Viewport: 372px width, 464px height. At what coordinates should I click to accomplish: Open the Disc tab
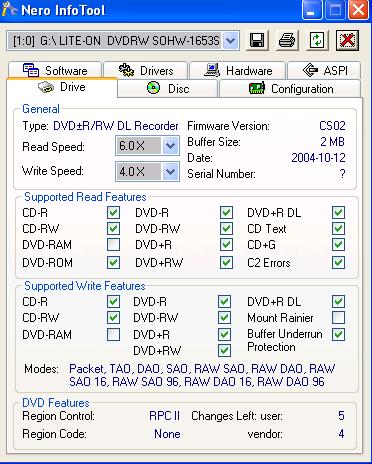[x=168, y=89]
